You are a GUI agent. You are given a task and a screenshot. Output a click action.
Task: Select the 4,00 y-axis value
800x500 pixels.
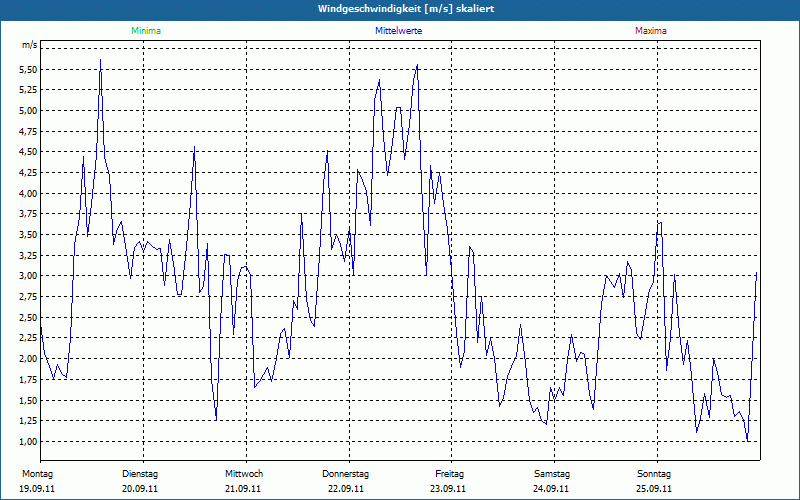(x=28, y=193)
